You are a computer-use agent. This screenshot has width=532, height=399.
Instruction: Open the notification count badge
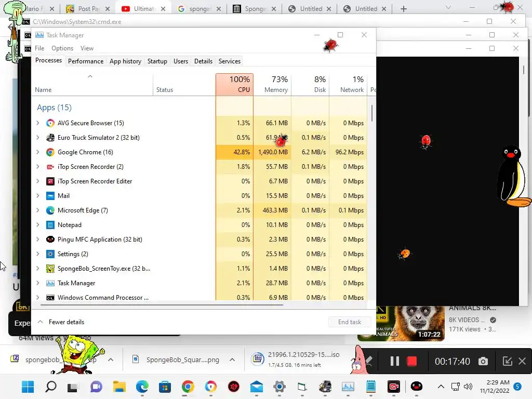pos(517,387)
